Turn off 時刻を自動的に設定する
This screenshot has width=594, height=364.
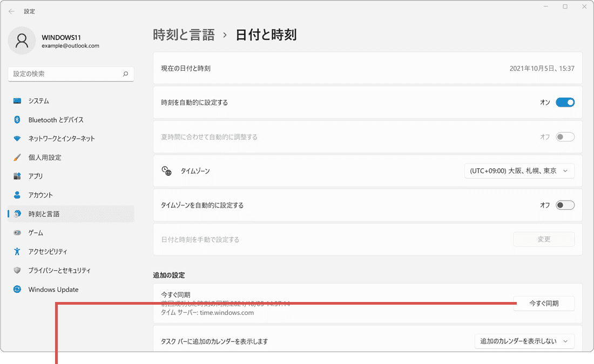[565, 102]
